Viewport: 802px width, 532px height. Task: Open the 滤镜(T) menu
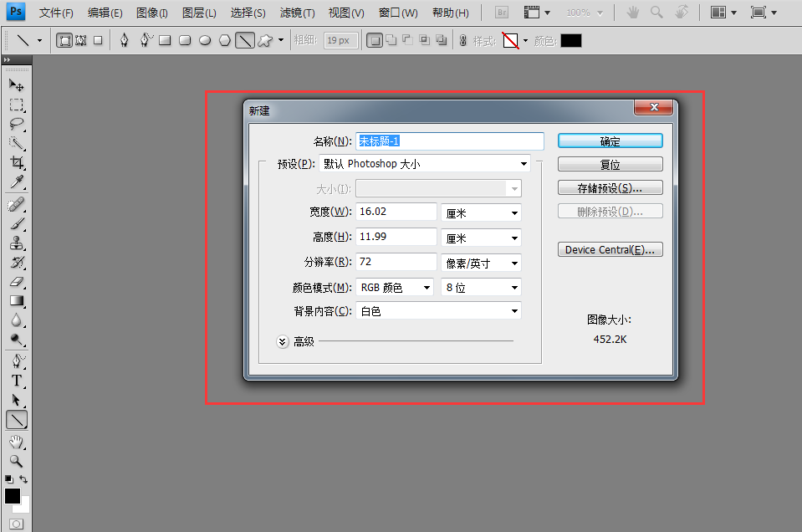coord(297,13)
